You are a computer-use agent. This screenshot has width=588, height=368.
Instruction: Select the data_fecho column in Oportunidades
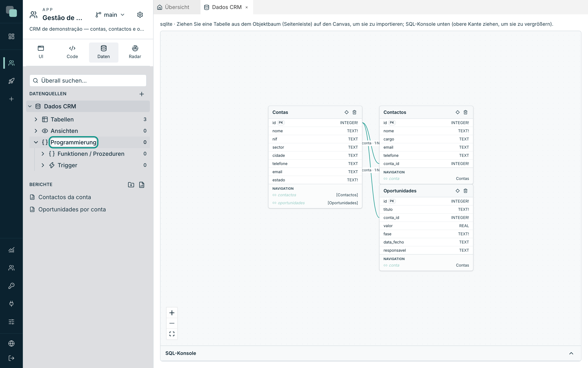click(x=426, y=242)
